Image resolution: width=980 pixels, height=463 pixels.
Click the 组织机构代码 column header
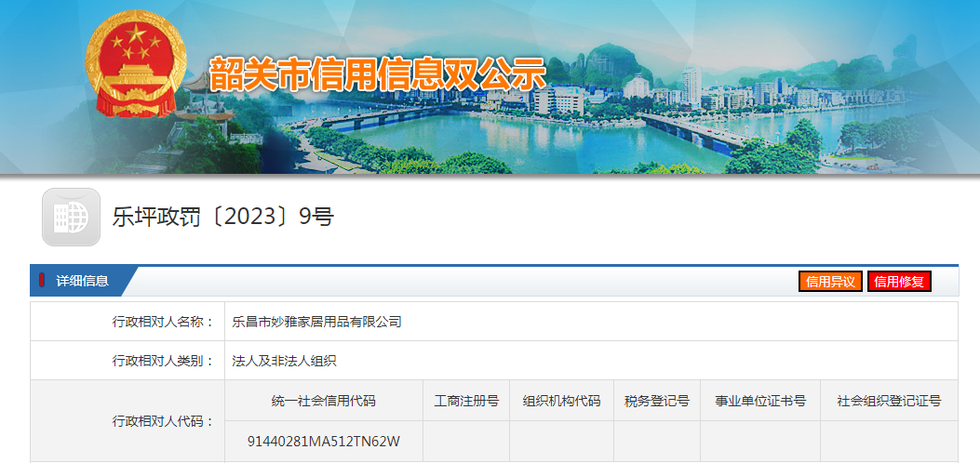click(x=561, y=401)
